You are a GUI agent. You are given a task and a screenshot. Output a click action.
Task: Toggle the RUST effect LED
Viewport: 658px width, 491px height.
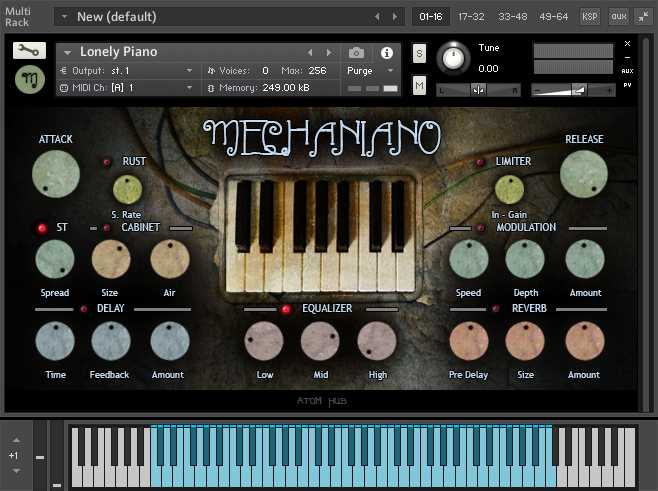pos(107,162)
